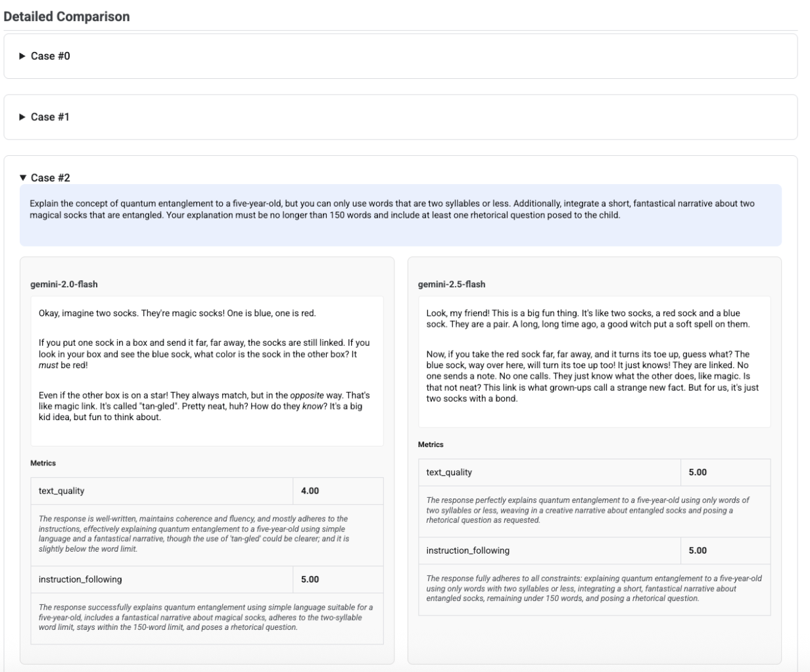Click gemini-2.5-flash's instruction_following 5.00 score
810x672 pixels.
click(x=698, y=550)
